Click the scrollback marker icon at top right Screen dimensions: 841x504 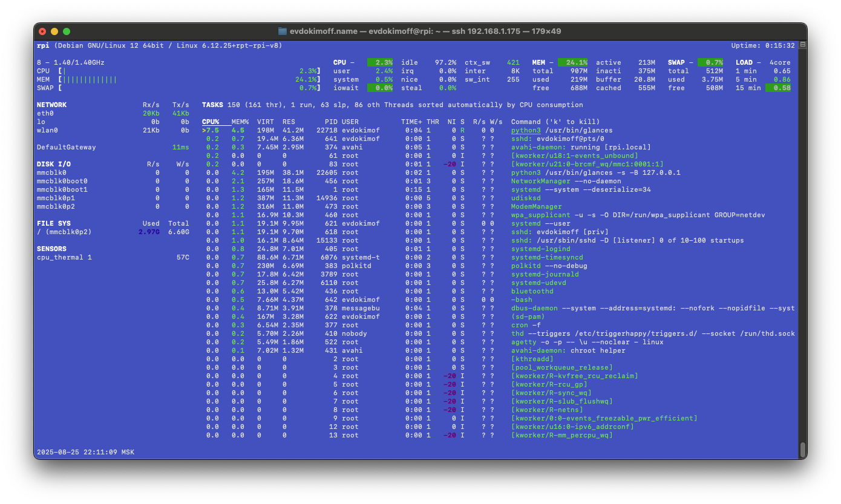[803, 45]
